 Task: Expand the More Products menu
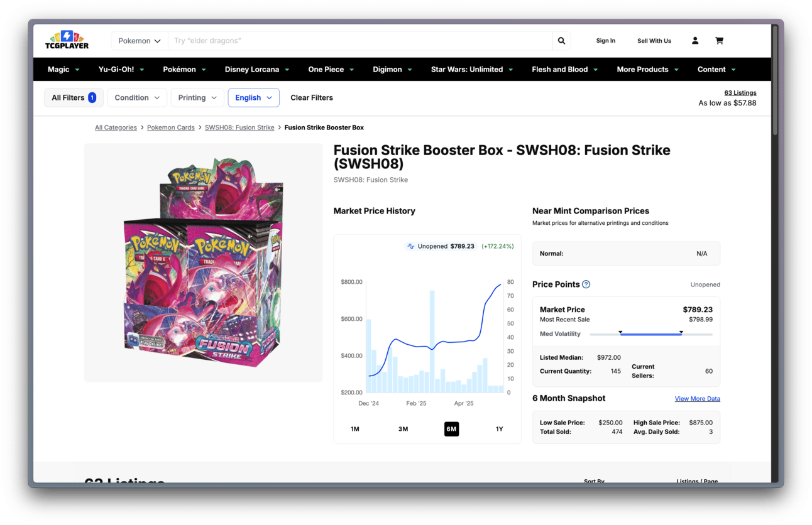648,70
